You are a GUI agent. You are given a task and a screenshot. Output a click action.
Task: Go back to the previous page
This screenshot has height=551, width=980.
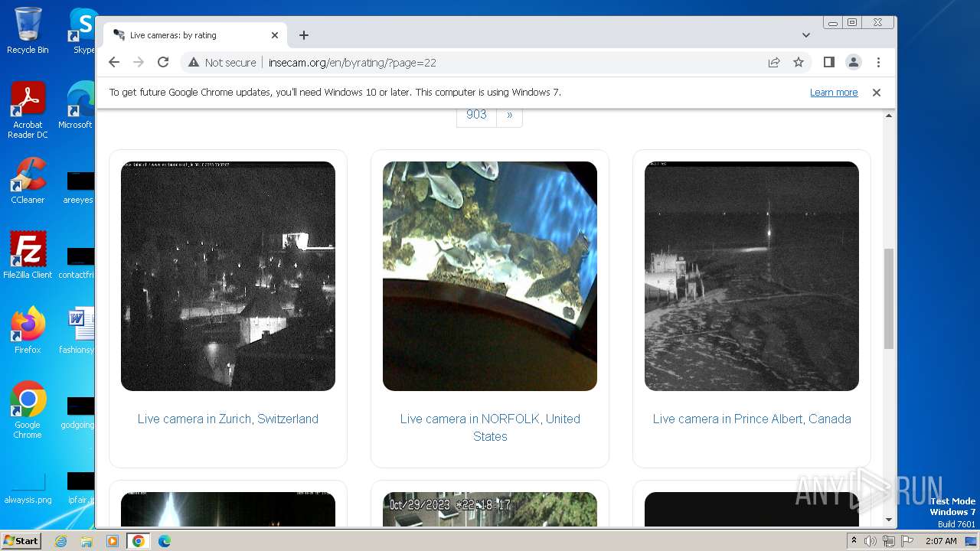pos(114,63)
